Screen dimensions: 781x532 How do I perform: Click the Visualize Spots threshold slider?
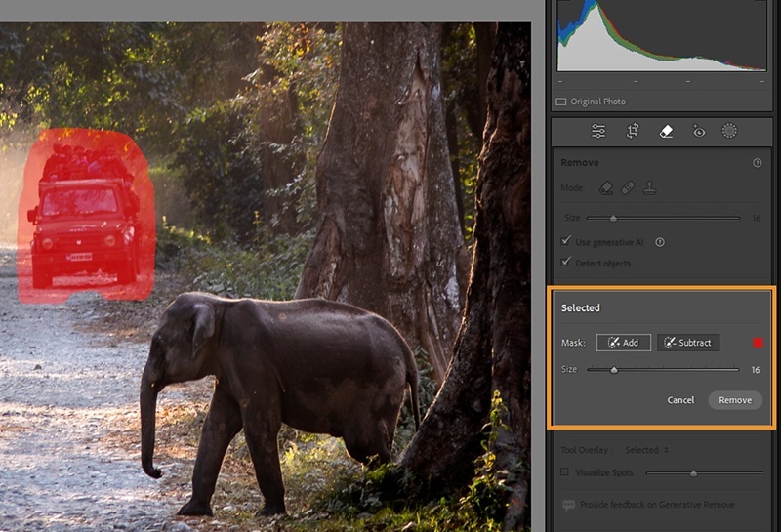(x=704, y=472)
